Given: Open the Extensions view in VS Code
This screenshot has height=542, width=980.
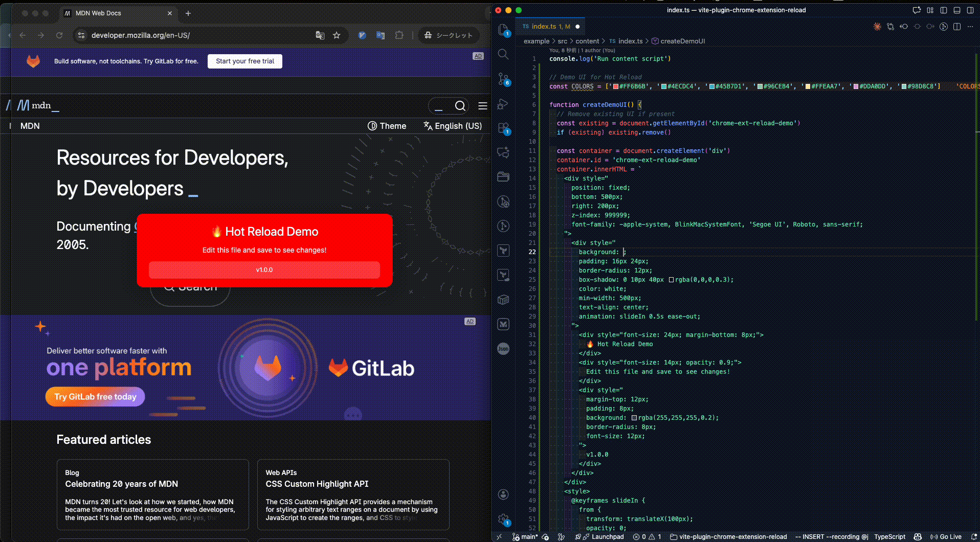Looking at the screenshot, I should [x=503, y=128].
